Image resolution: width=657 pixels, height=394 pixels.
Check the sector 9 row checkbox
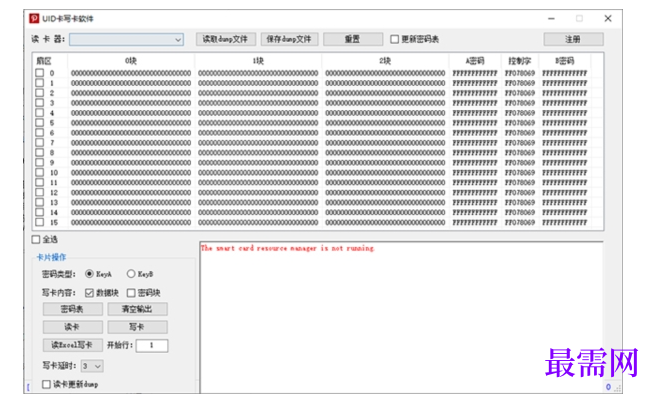(40, 163)
